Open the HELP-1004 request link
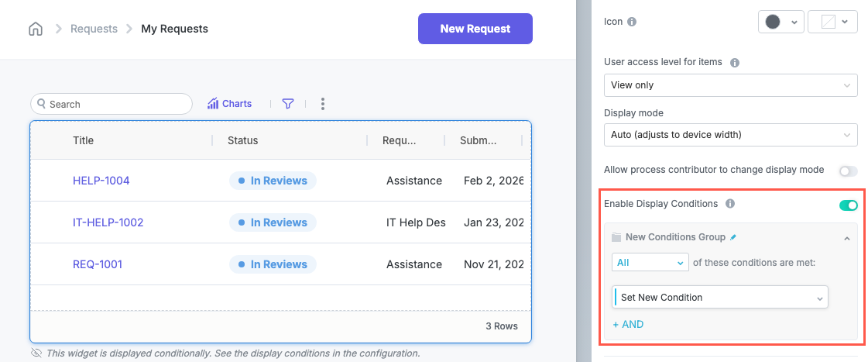This screenshot has width=868, height=362. (x=101, y=181)
